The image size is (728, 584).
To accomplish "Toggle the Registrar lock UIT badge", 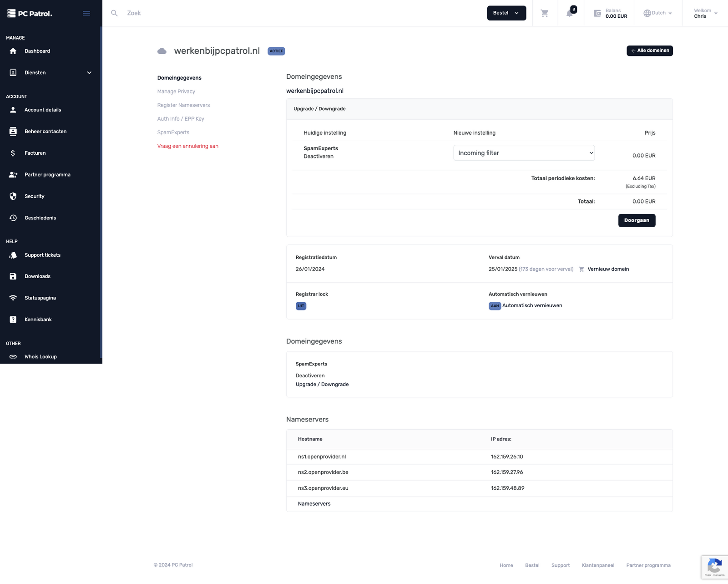I will [x=301, y=306].
